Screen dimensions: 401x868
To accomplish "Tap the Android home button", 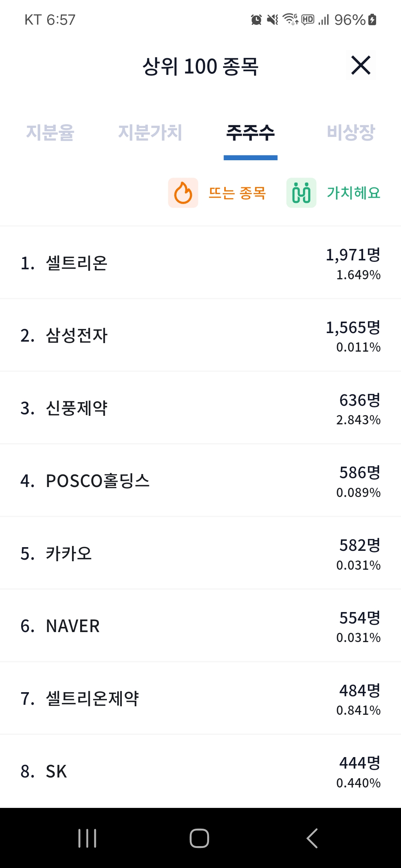I will point(199,838).
